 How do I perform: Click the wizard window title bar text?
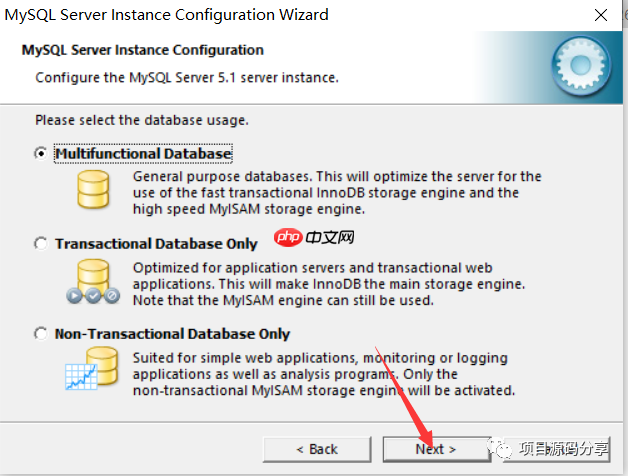click(168, 15)
